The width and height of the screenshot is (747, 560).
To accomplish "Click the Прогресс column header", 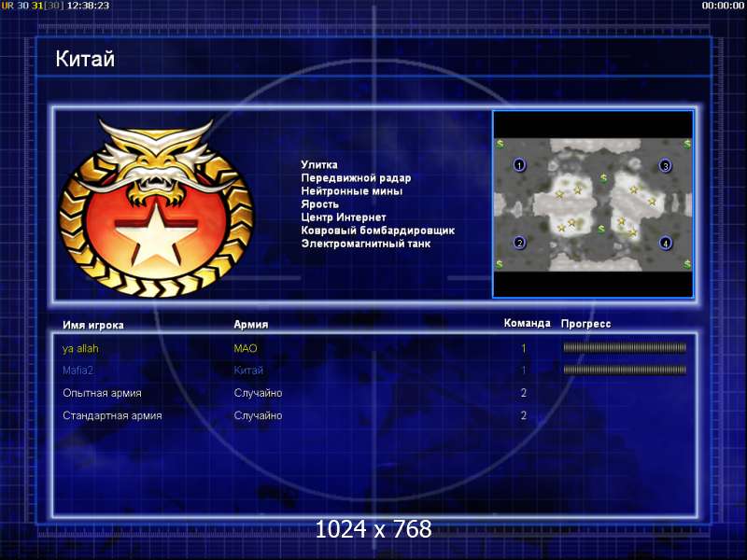I will pos(585,324).
